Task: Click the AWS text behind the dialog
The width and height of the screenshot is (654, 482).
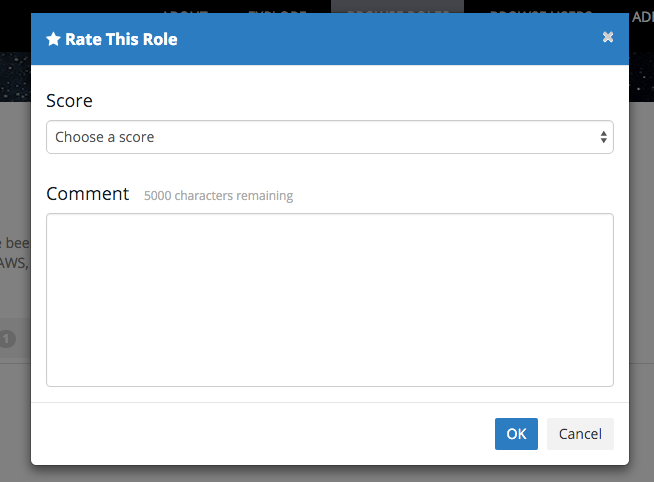Action: [x=14, y=263]
